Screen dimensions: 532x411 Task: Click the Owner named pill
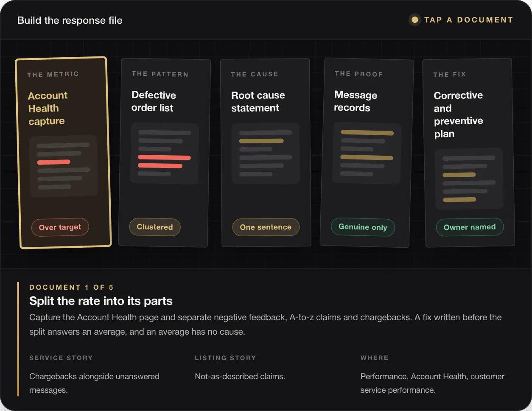click(x=470, y=227)
